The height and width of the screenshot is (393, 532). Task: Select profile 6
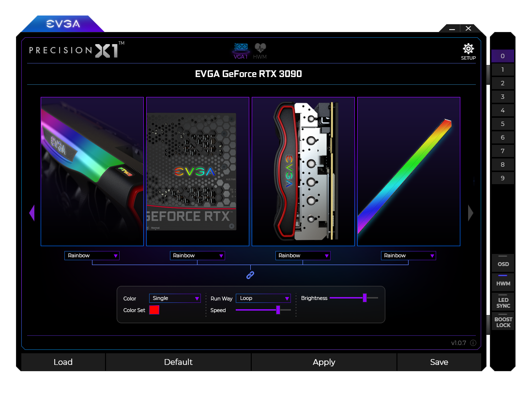tap(503, 138)
